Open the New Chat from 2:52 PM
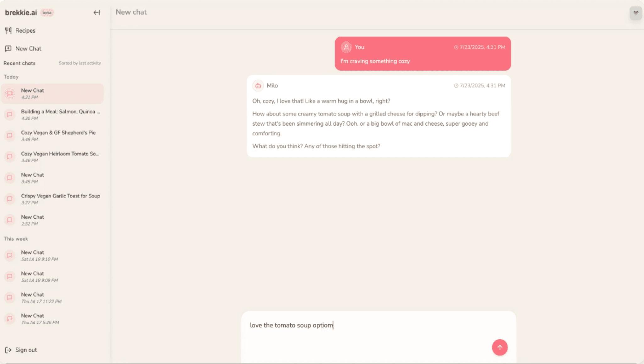 (53, 220)
